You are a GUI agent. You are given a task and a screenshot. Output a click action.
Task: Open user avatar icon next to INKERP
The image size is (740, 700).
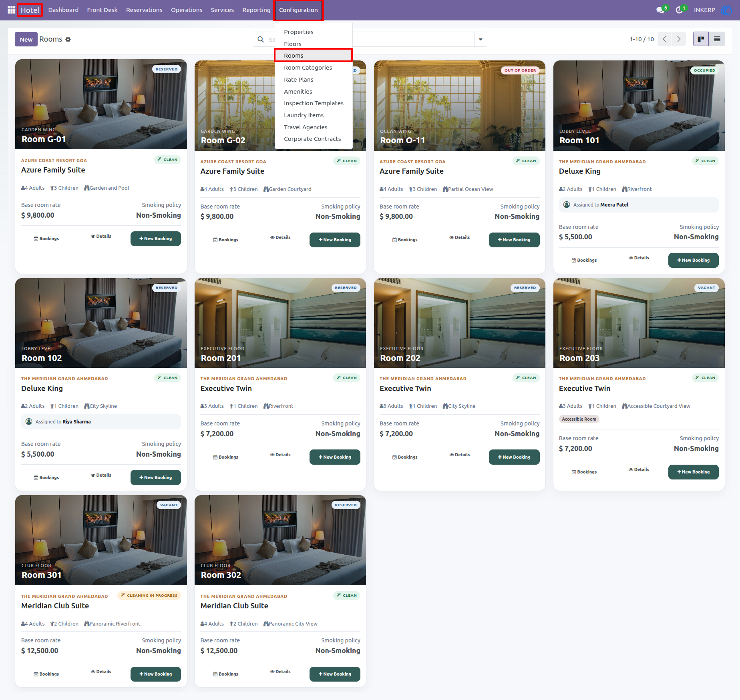tap(726, 10)
